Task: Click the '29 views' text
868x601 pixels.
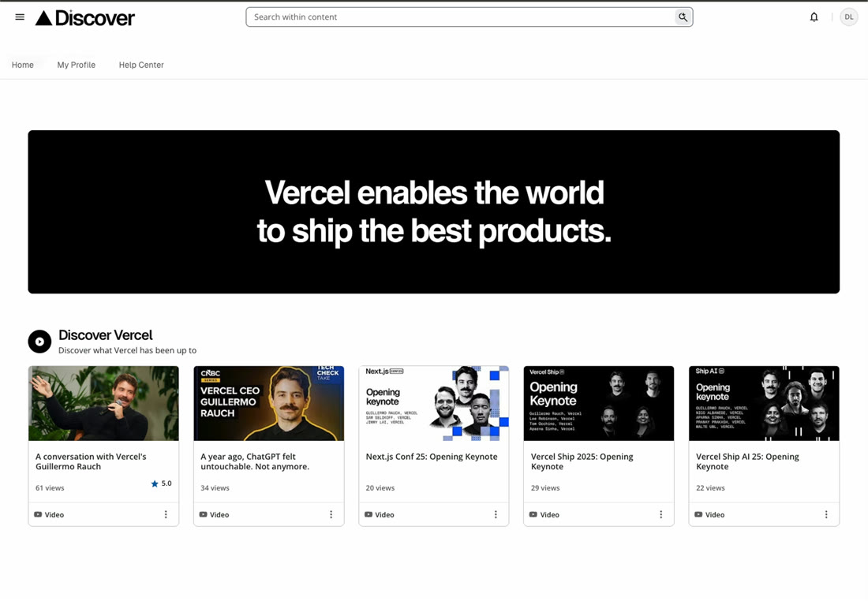Action: tap(545, 488)
